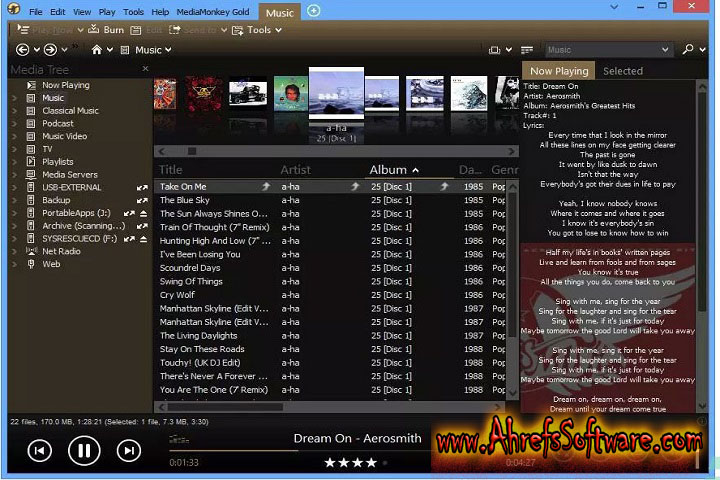
Task: Skip to the next track
Action: 128,451
